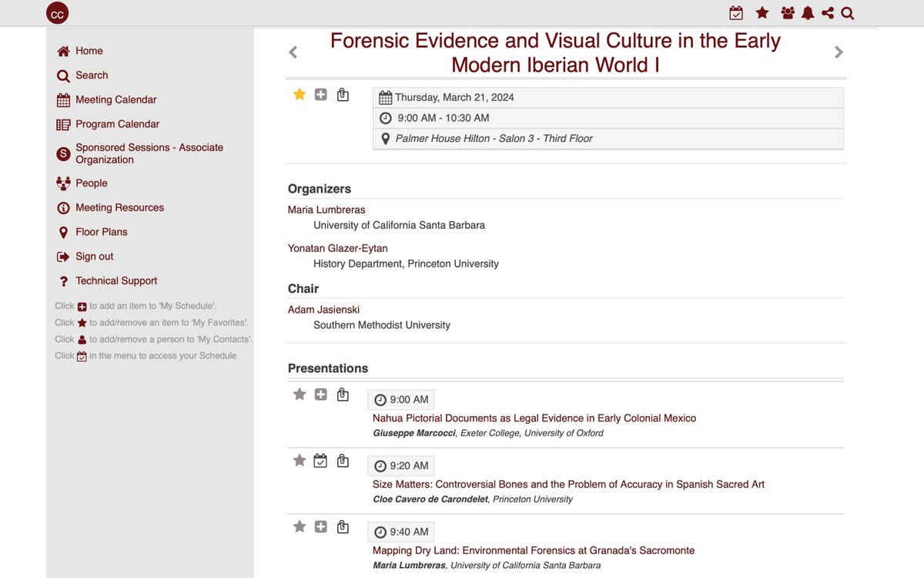Select Sponsored Sessions - Associate Organization
The width and height of the screenshot is (924, 578).
point(149,153)
